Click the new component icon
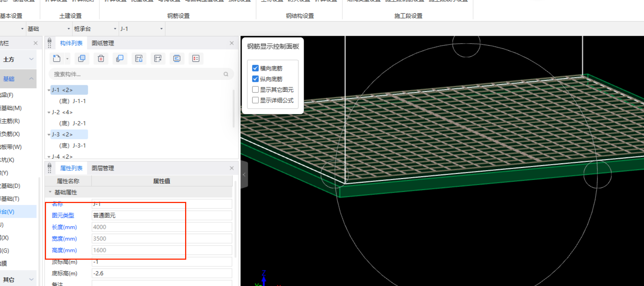This screenshot has height=286, width=644. coord(56,59)
